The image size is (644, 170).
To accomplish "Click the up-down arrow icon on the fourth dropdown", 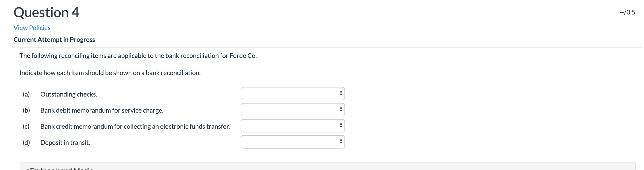I will coord(341,141).
